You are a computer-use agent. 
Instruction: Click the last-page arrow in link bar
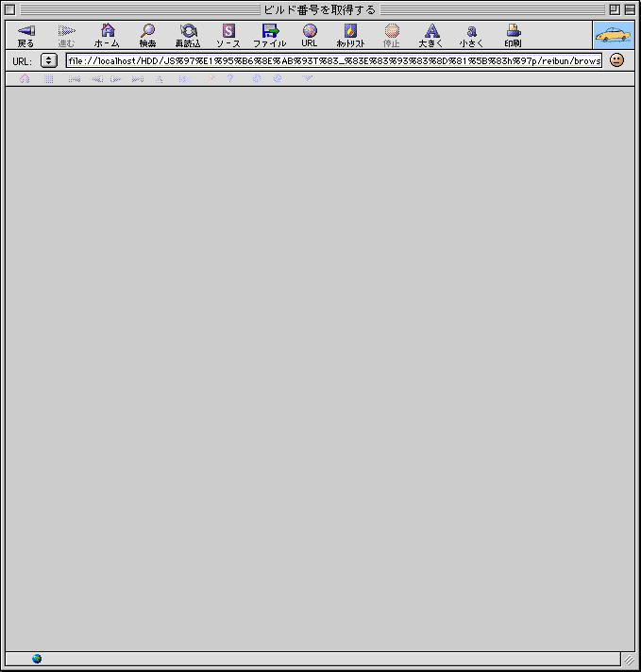pyautogui.click(x=138, y=79)
